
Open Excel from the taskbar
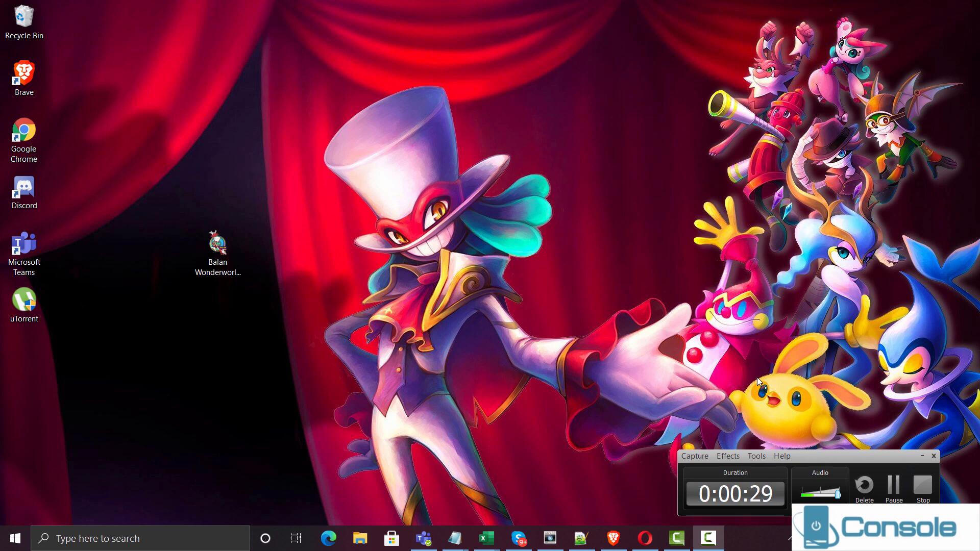tap(486, 538)
